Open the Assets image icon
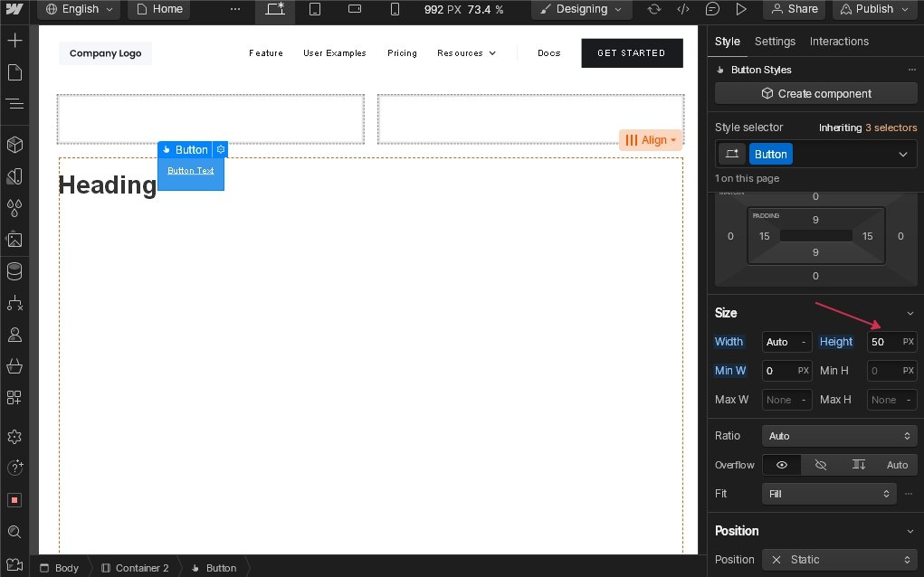The image size is (924, 577). pyautogui.click(x=14, y=240)
